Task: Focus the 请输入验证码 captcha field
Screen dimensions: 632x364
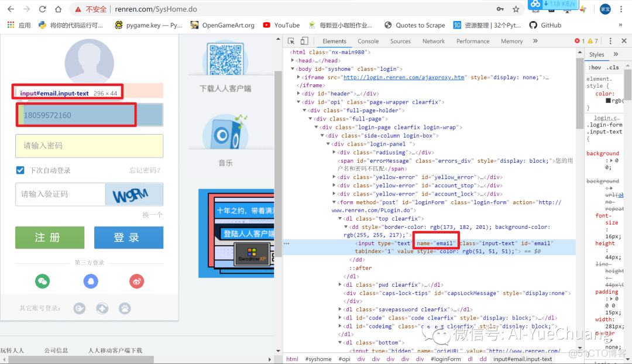Action: (x=60, y=194)
